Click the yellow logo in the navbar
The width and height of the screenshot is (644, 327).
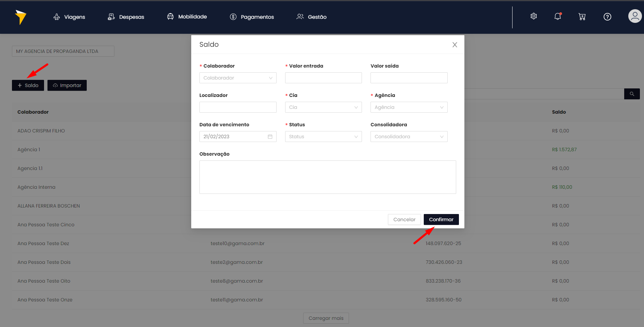[21, 17]
